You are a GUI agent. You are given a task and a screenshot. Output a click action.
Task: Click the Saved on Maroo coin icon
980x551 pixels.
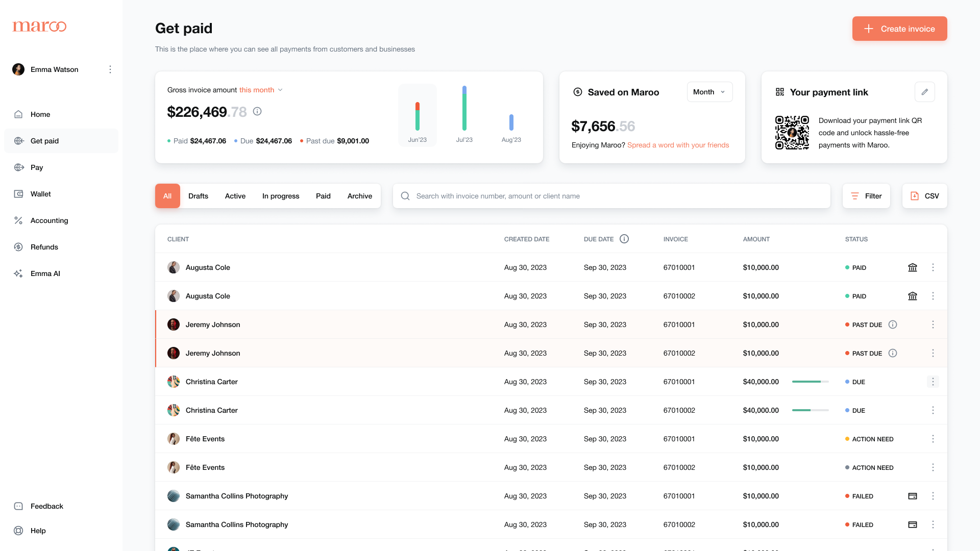click(x=578, y=92)
